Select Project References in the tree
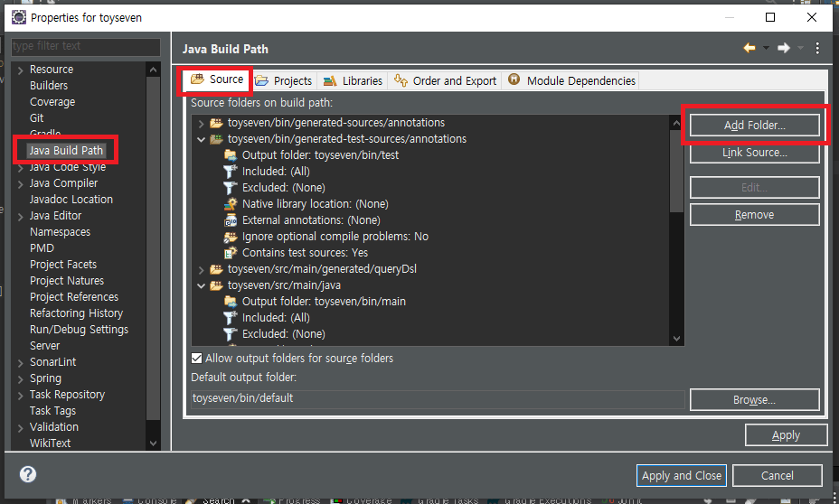Image resolution: width=839 pixels, height=504 pixels. click(74, 296)
